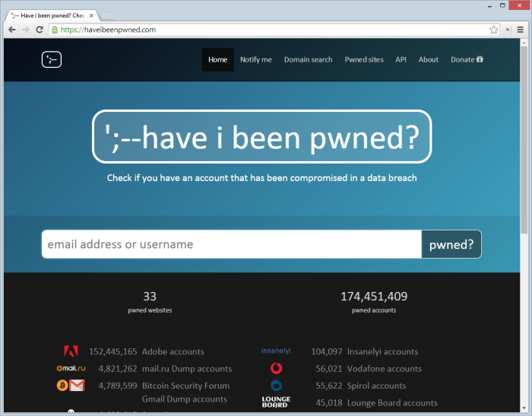Click the Gmail envelope logo icon
This screenshot has width=532, height=416.
coord(77,386)
